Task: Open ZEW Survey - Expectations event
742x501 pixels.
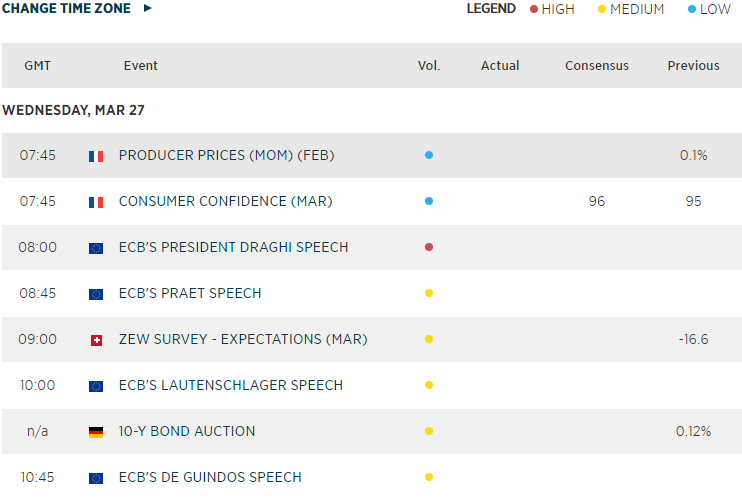Action: point(242,339)
